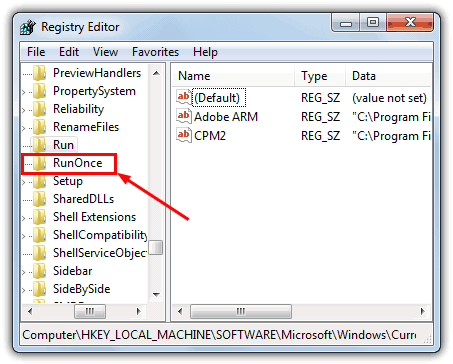Close the Registry Editor window
Screen dimensions: 453x364
410,23
